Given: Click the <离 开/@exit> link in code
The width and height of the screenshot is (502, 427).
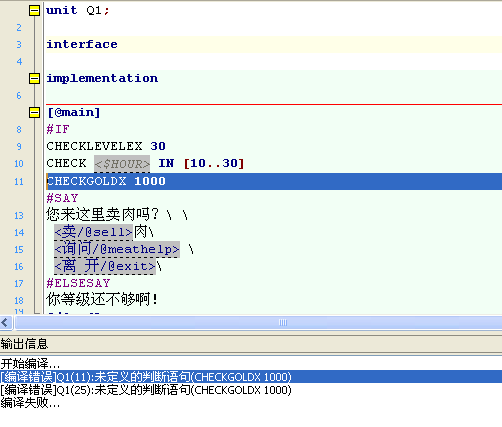Looking at the screenshot, I should [105, 266].
